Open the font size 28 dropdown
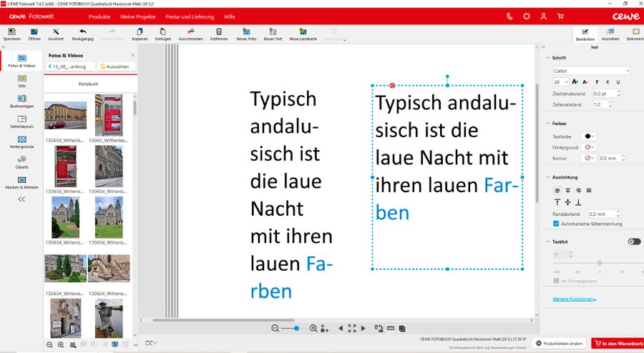This screenshot has width=644, height=353. [x=560, y=82]
